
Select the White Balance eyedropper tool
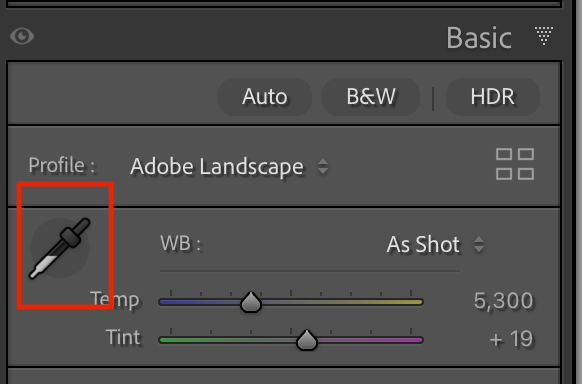coord(60,248)
